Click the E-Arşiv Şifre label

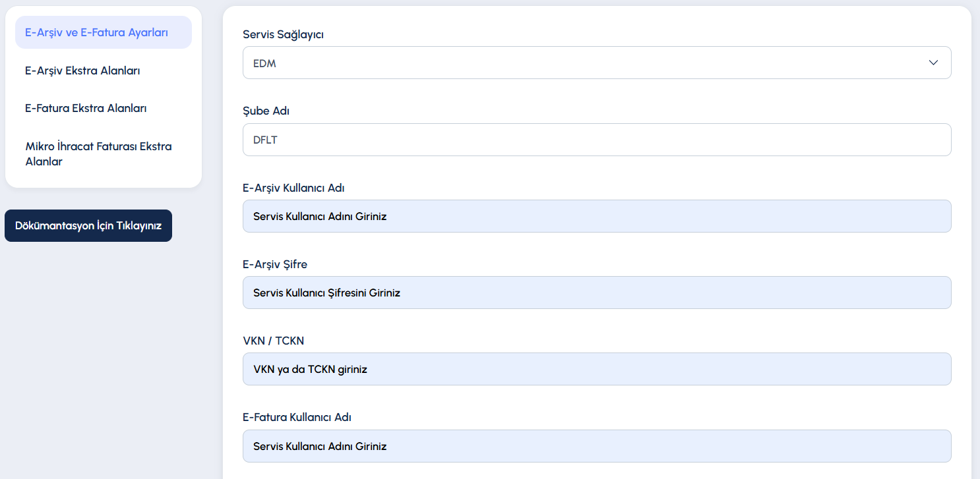(x=275, y=264)
